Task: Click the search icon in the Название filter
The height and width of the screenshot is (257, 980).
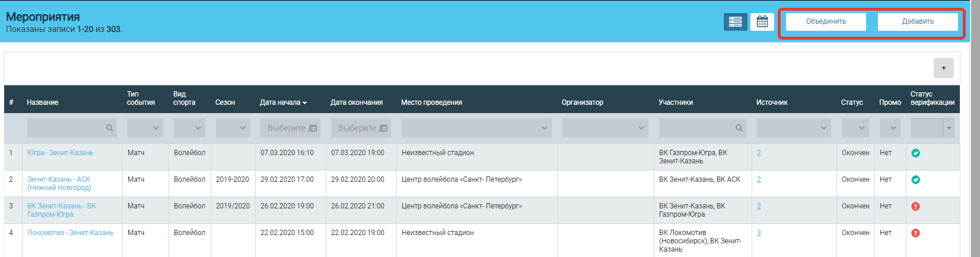Action: point(110,128)
